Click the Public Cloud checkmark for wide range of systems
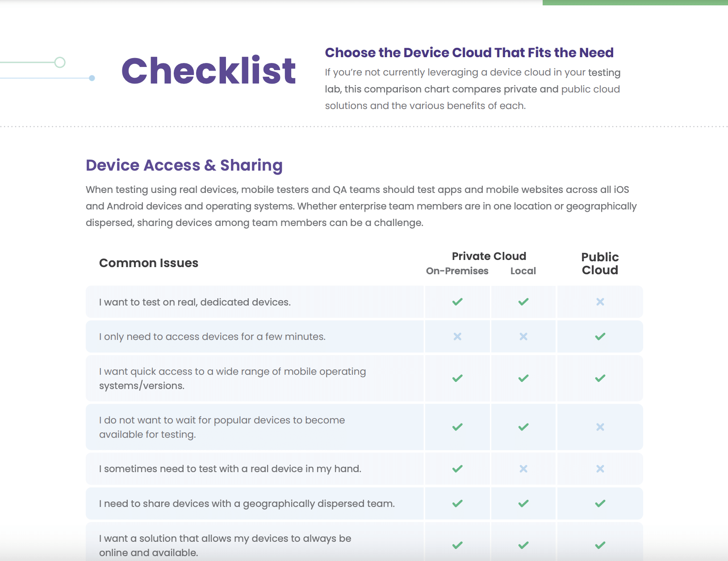 click(x=600, y=378)
